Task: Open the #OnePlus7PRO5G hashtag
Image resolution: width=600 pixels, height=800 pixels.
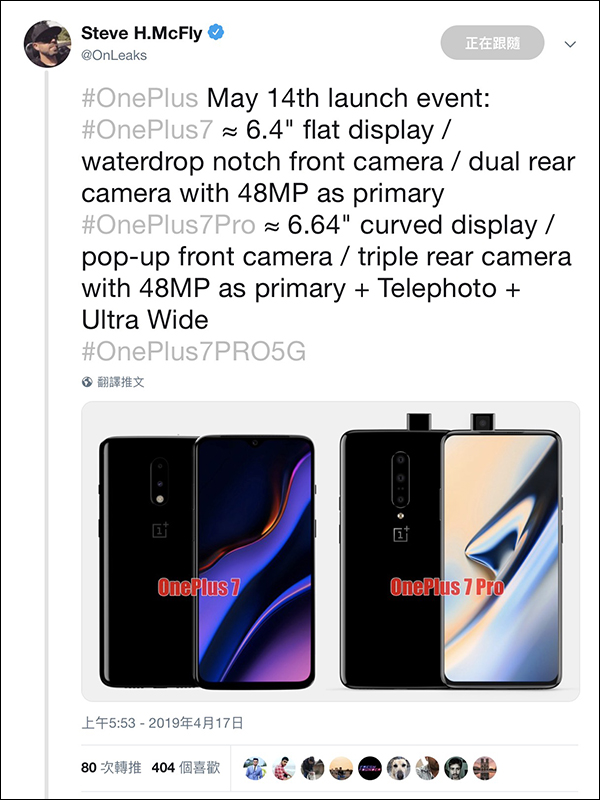Action: point(192,350)
